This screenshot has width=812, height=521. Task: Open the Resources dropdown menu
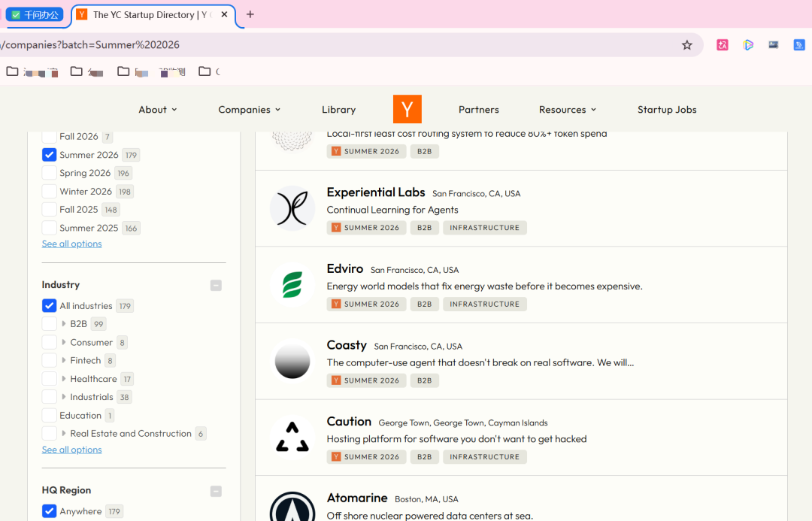[568, 109]
